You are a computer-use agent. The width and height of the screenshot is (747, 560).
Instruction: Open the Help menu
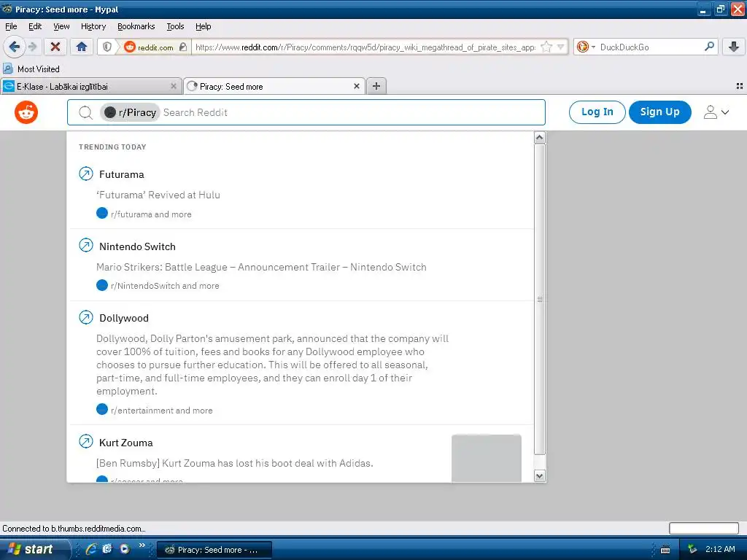point(204,26)
